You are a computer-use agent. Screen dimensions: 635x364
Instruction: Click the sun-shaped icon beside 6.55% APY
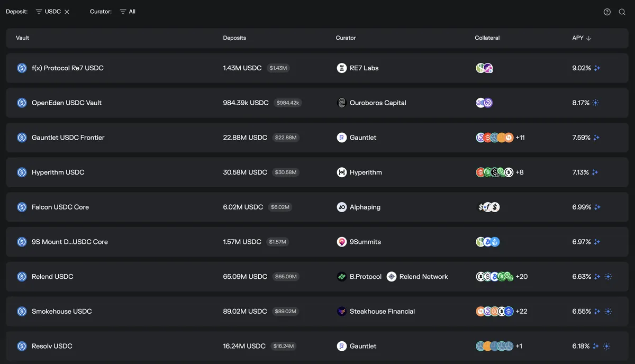[x=607, y=312]
